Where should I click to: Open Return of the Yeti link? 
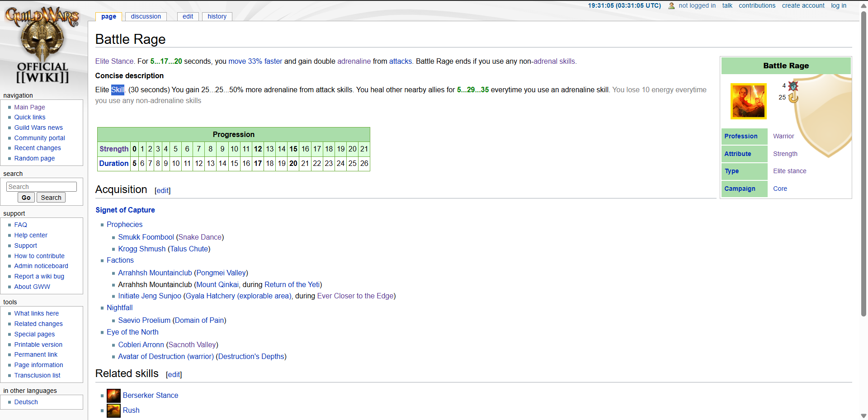click(x=292, y=284)
